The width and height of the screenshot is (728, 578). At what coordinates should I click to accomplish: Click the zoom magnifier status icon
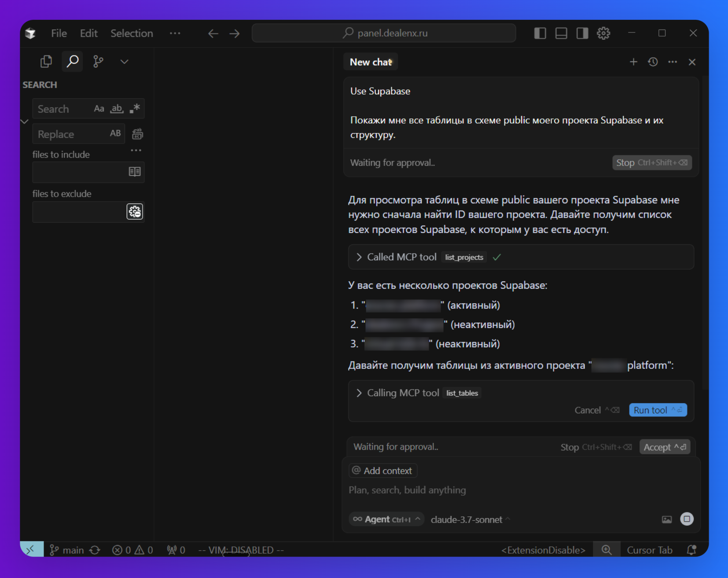click(x=607, y=550)
